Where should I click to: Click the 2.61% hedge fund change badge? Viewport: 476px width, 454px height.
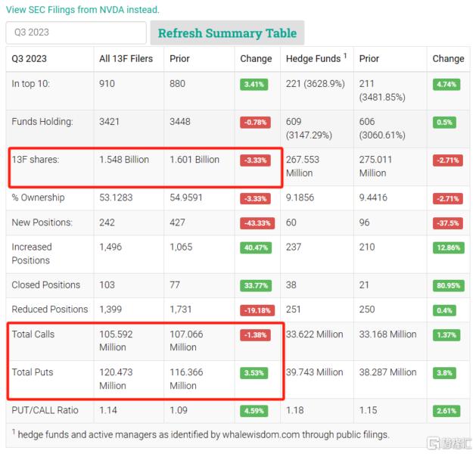click(446, 411)
